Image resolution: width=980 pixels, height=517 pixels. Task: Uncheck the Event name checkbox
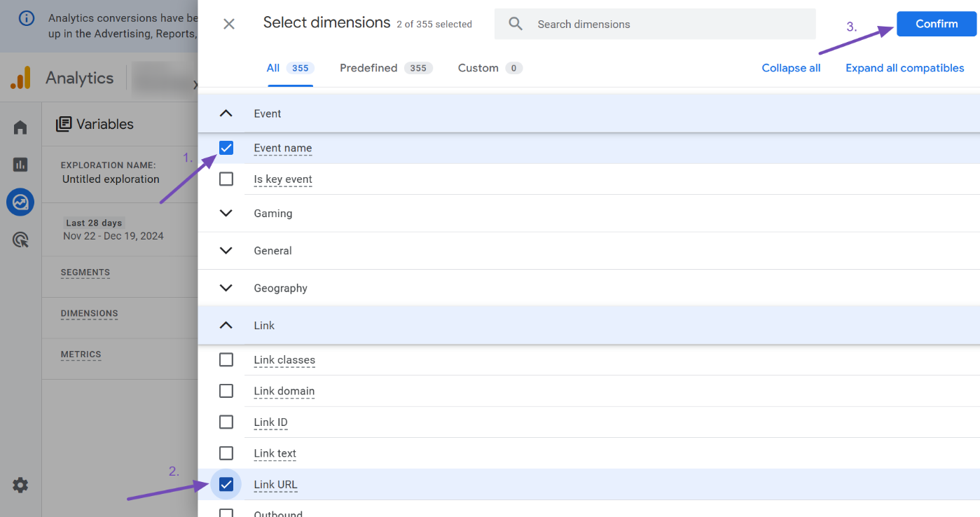point(226,148)
